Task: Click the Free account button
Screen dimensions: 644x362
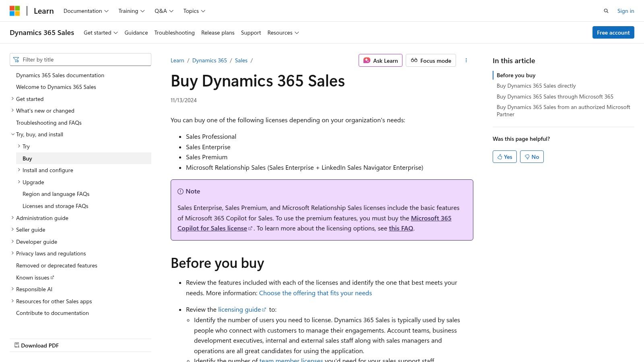Action: [613, 33]
